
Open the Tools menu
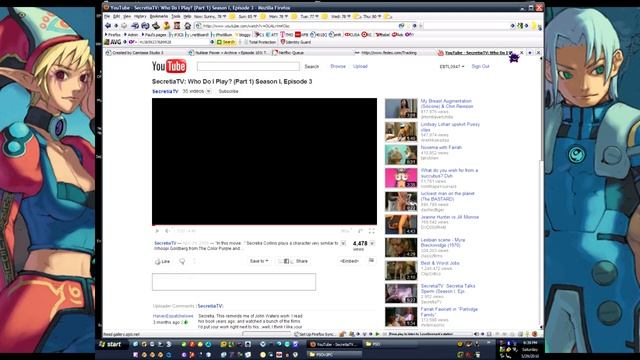(x=176, y=16)
